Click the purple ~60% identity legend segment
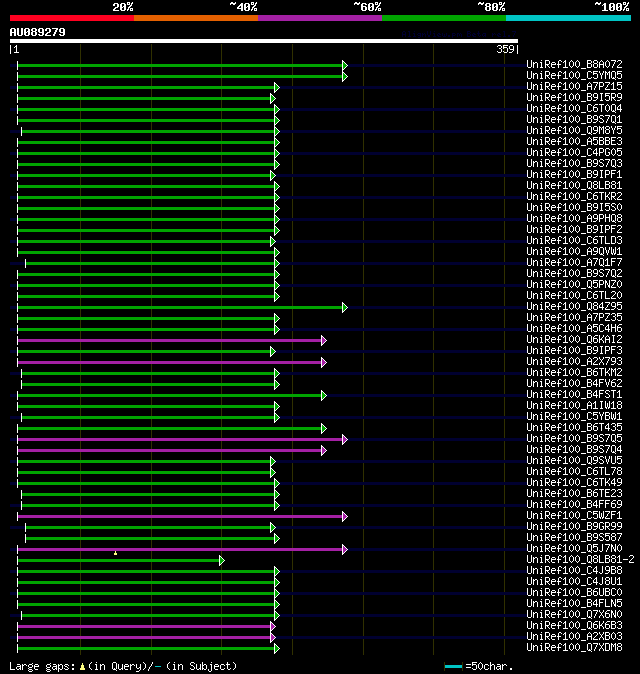This screenshot has width=640, height=674. tap(320, 18)
